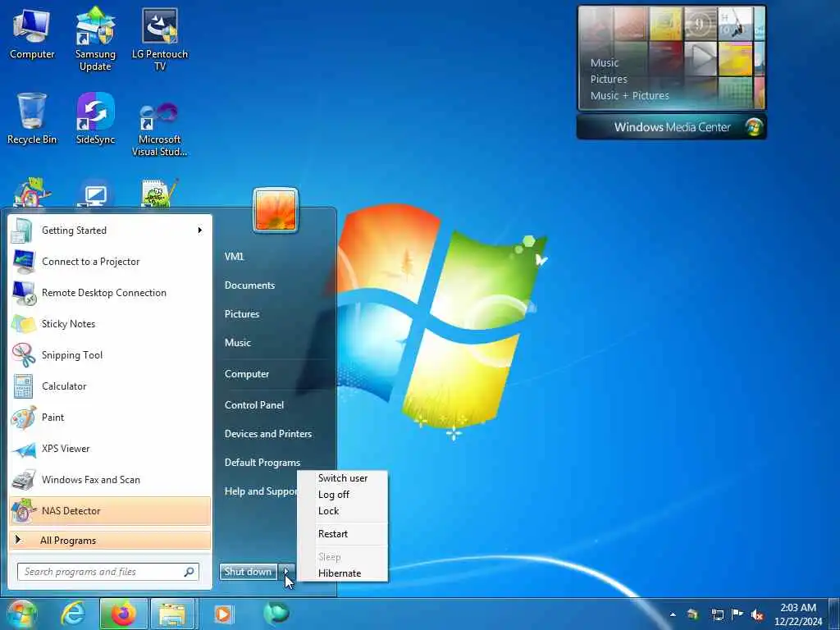
Task: Click the user account picture
Action: [x=276, y=209]
